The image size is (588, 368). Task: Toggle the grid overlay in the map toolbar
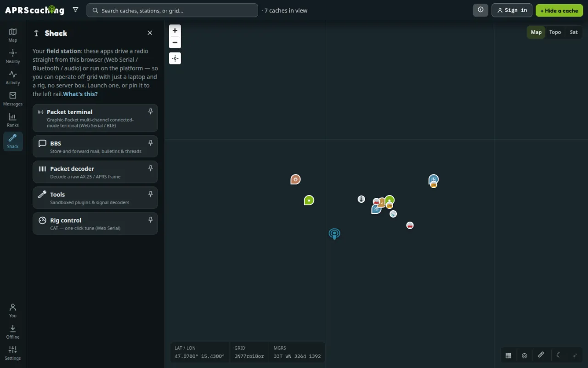tap(509, 355)
